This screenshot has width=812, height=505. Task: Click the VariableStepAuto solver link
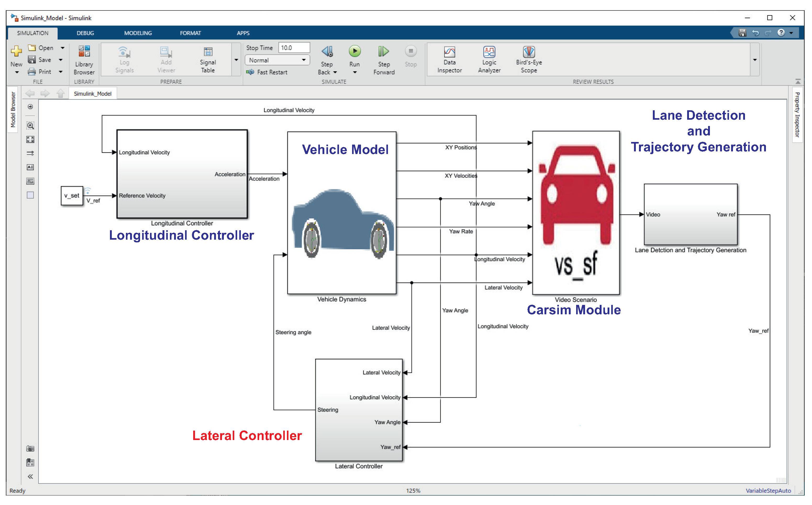pyautogui.click(x=768, y=490)
